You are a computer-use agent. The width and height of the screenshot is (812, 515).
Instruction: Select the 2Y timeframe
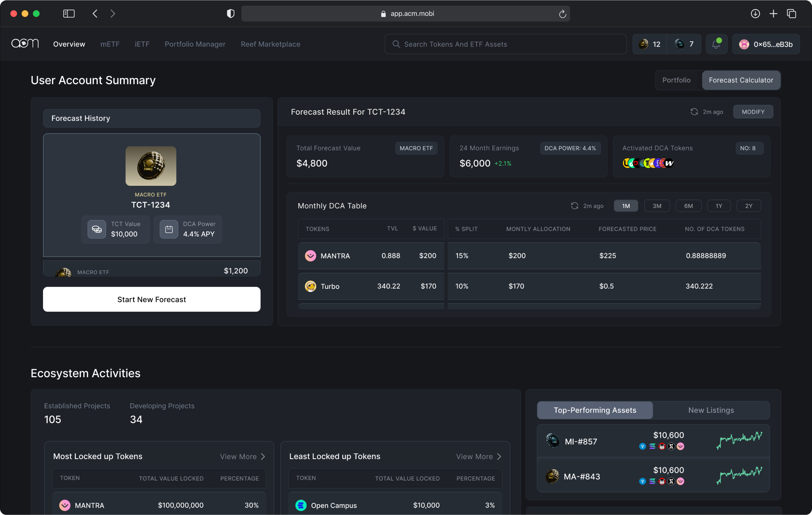[749, 206]
